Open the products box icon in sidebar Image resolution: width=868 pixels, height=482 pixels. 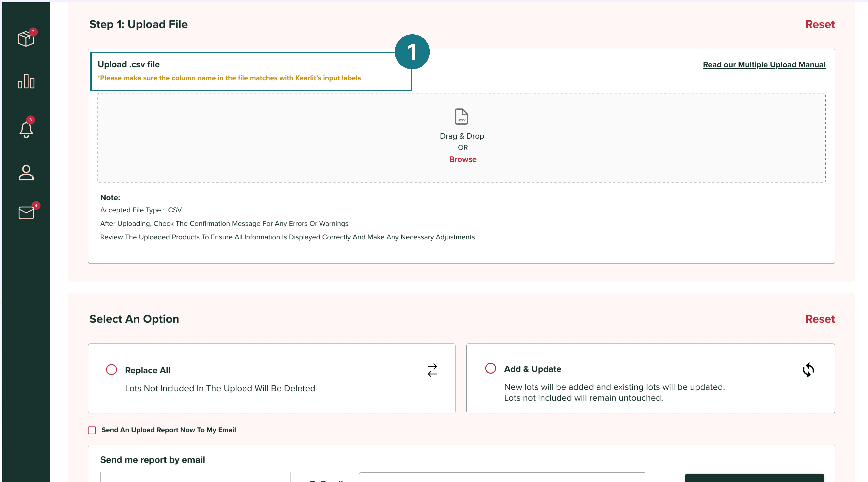coord(26,39)
